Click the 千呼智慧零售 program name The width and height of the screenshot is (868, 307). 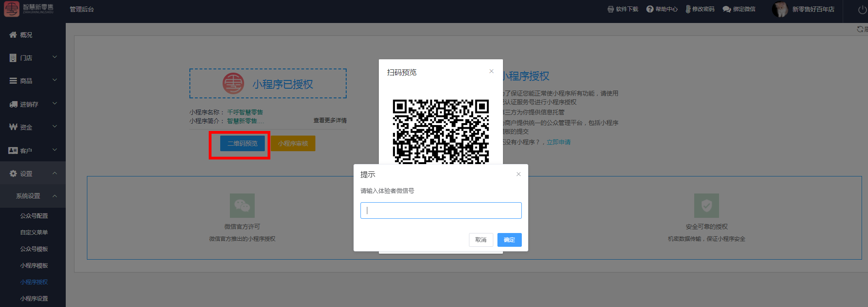(x=245, y=112)
